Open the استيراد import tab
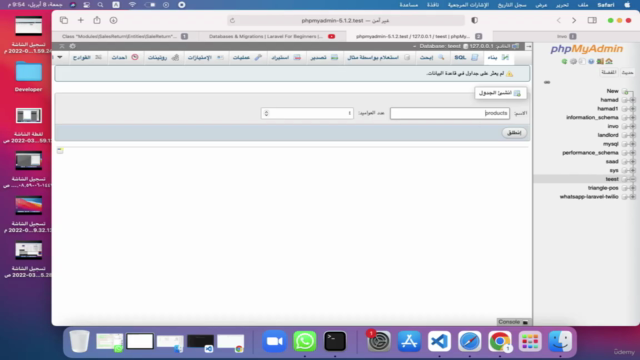 (x=285, y=58)
